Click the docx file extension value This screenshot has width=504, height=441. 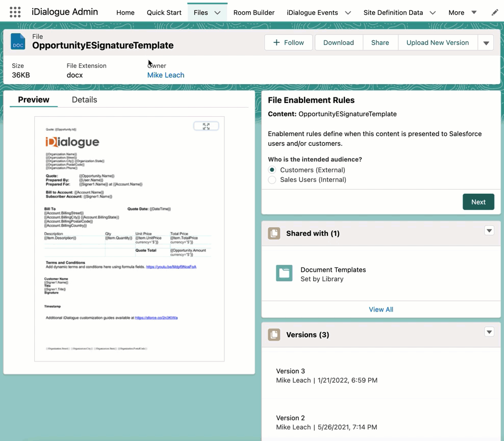tap(74, 75)
